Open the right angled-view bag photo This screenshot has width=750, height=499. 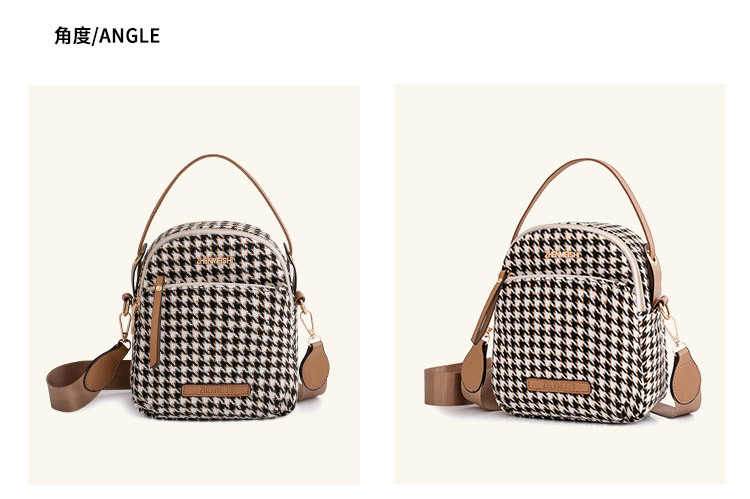tap(560, 284)
